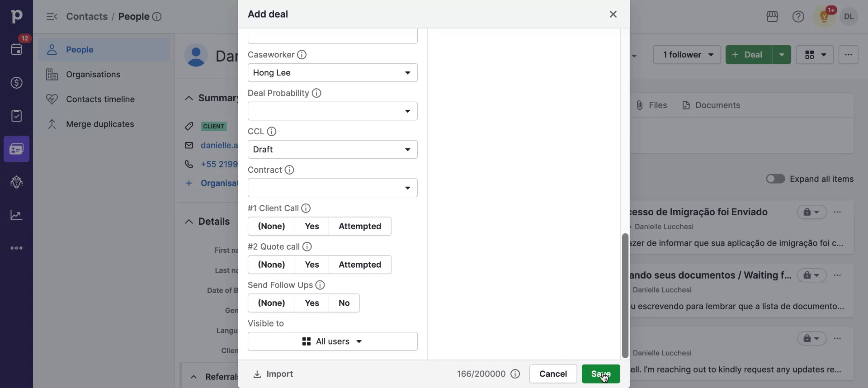Open lock visibility menu on 'Imigração foi Enviado' email
868x388 pixels.
(811, 212)
